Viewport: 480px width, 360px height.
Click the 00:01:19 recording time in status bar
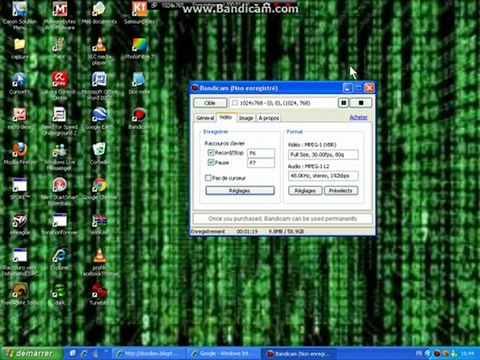(x=247, y=231)
